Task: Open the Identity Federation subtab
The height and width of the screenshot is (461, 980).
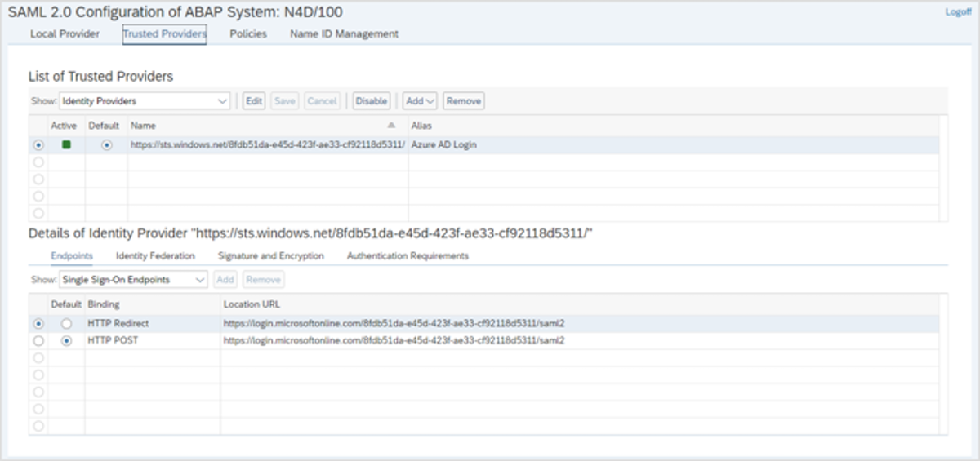Action: 155,255
